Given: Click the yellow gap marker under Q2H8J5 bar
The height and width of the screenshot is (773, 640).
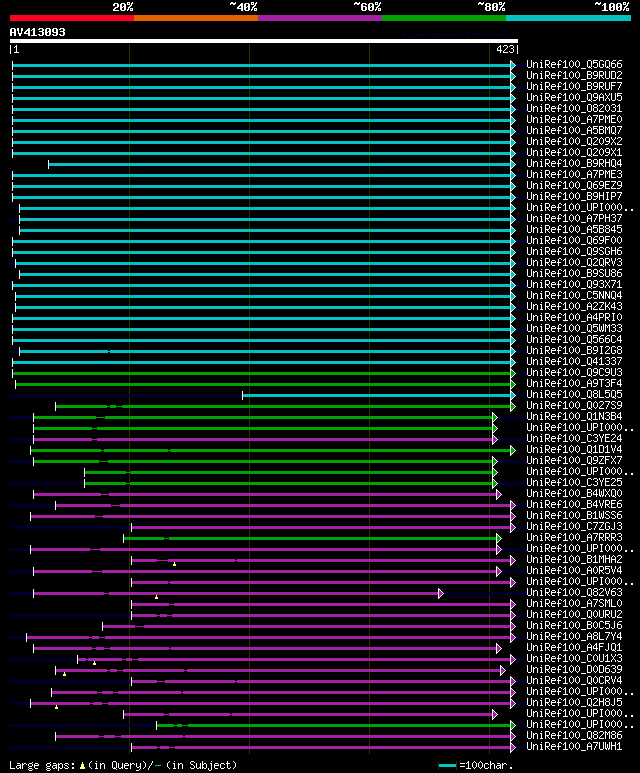Looking at the screenshot, I should (x=56, y=707).
